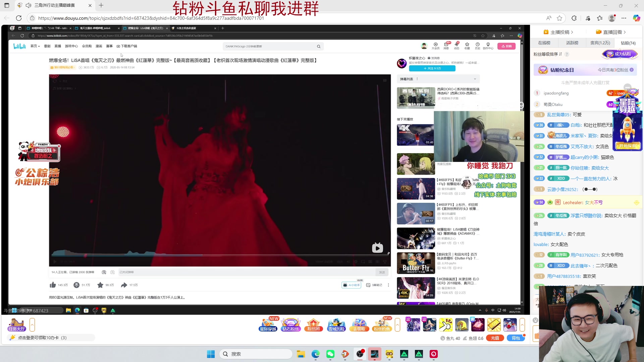Switch to 活跃榜 tab
Viewport: 644px width, 362px height.
pos(572,43)
